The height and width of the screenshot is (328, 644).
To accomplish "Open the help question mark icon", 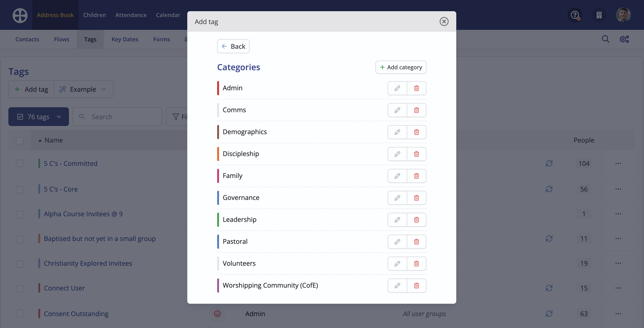I will pyautogui.click(x=575, y=15).
